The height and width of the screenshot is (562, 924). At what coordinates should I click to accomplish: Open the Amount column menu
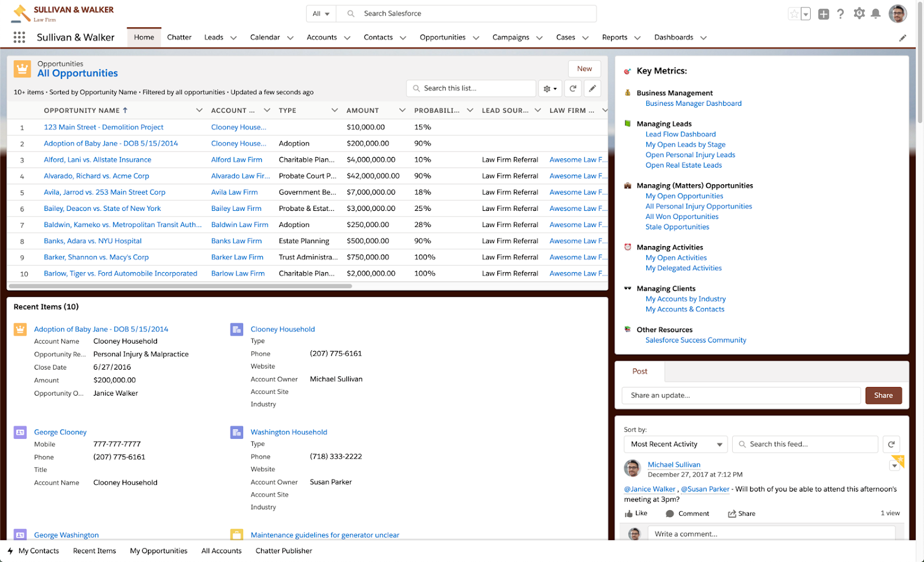click(x=403, y=110)
